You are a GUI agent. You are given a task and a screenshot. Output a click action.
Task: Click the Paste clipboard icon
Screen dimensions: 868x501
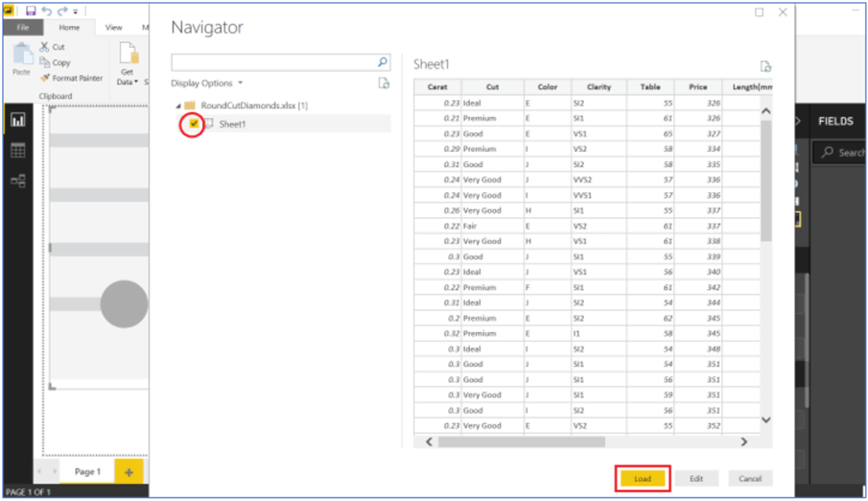pos(22,55)
